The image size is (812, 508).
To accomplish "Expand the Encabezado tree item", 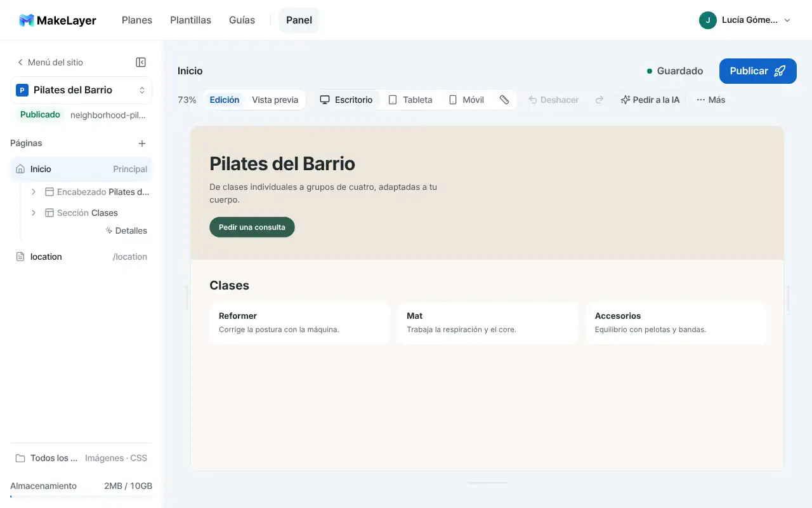I will click(34, 192).
